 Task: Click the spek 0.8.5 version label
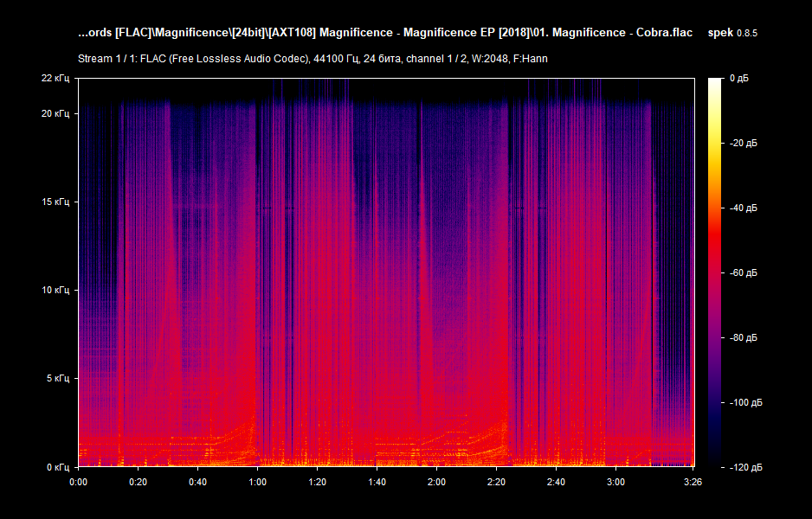pyautogui.click(x=732, y=33)
